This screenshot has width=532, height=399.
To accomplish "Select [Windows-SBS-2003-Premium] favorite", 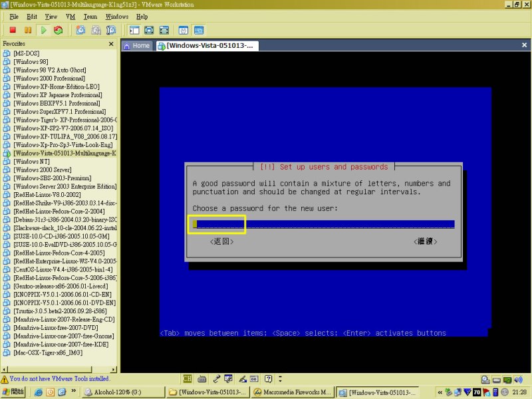I will pos(53,178).
